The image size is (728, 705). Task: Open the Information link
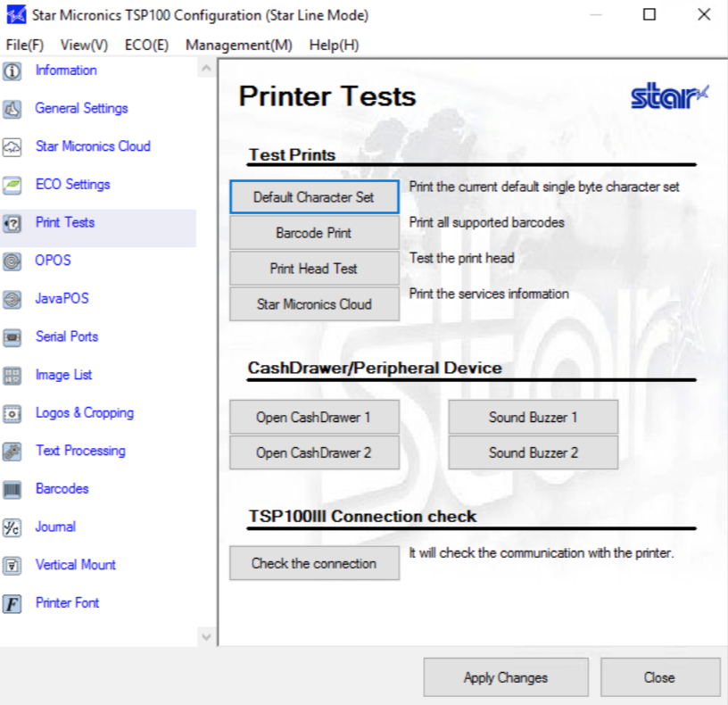tap(66, 70)
